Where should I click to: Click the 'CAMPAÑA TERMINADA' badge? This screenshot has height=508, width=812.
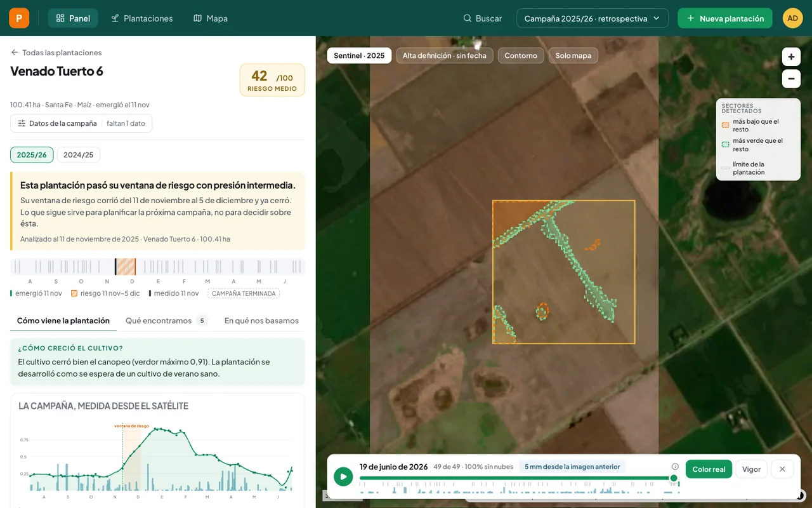click(244, 293)
